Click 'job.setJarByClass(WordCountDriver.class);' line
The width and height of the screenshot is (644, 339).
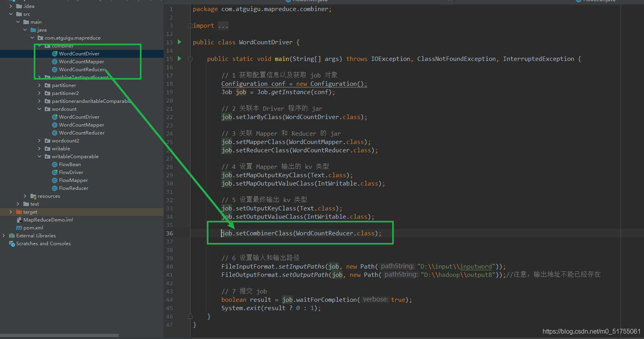tap(294, 117)
